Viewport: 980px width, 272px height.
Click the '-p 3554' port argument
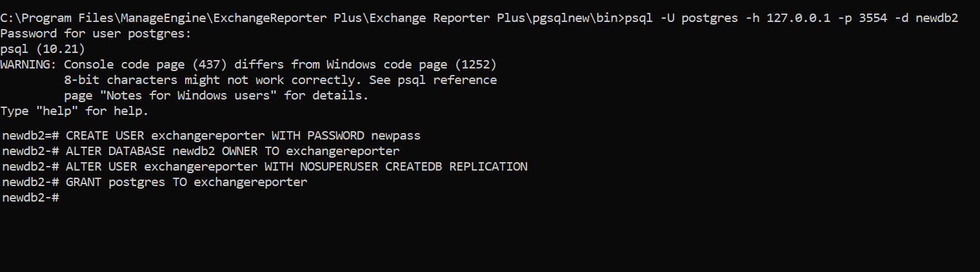pos(866,18)
